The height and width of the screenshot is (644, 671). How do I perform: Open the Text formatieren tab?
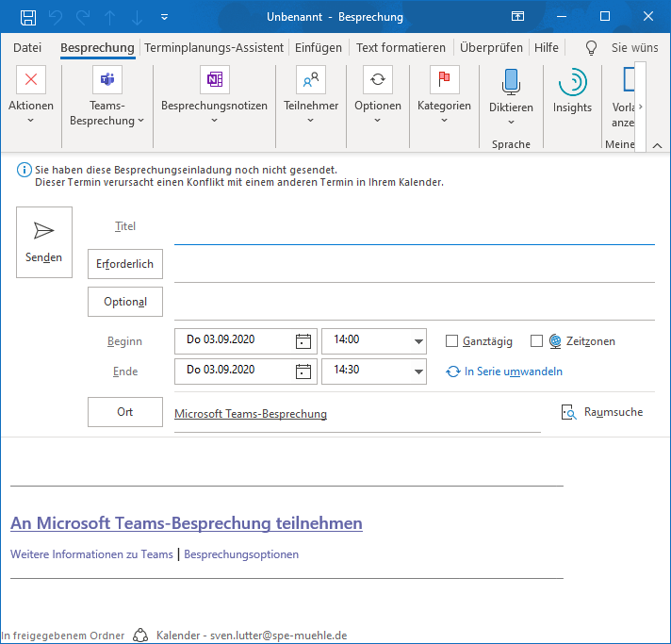(401, 47)
